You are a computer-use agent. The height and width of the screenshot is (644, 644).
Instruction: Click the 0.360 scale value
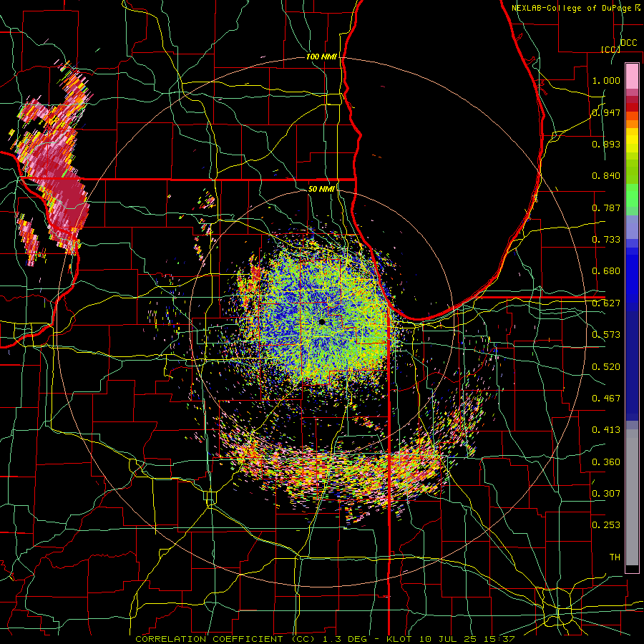point(606,462)
